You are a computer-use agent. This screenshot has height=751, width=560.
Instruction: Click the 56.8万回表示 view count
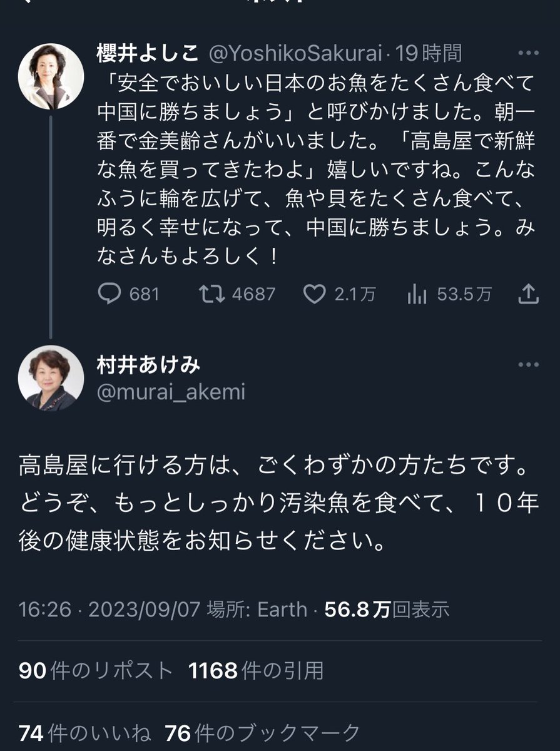point(387,610)
